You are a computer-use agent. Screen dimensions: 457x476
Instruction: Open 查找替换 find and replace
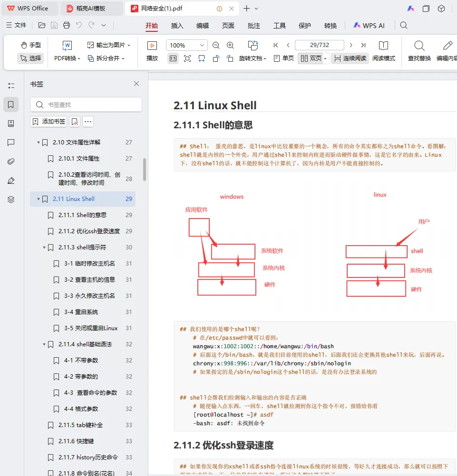point(419,51)
